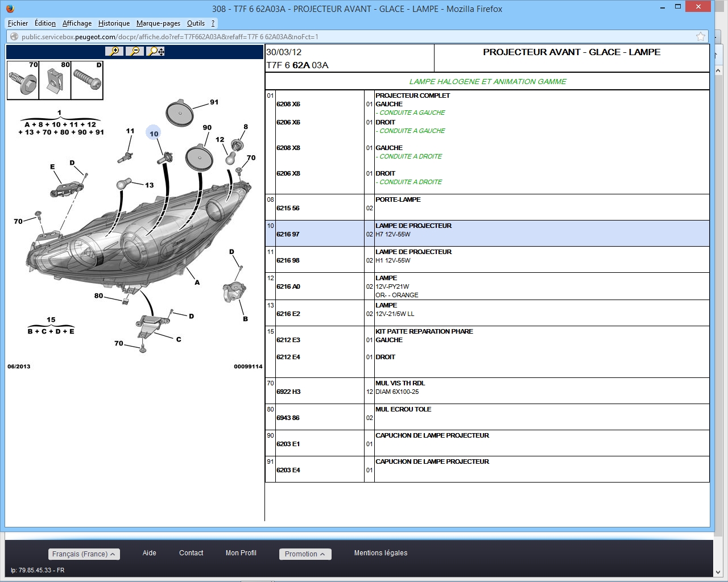Go to Mon Profil
The image size is (728, 582).
point(241,553)
